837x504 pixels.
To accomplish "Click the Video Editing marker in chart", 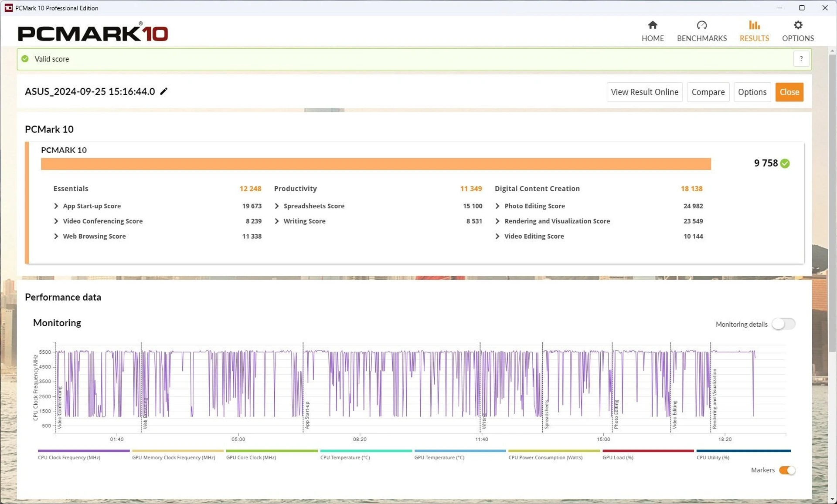I will click(x=674, y=415).
